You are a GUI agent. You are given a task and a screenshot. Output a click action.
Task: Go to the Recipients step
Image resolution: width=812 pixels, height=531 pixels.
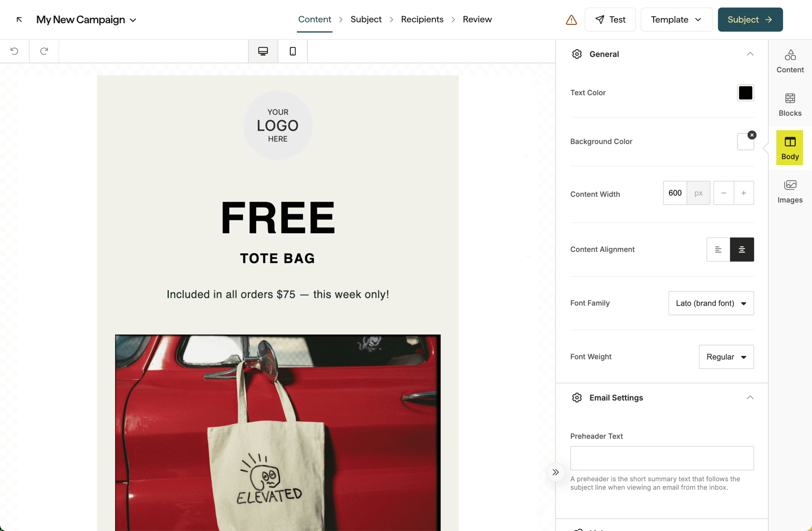[422, 19]
